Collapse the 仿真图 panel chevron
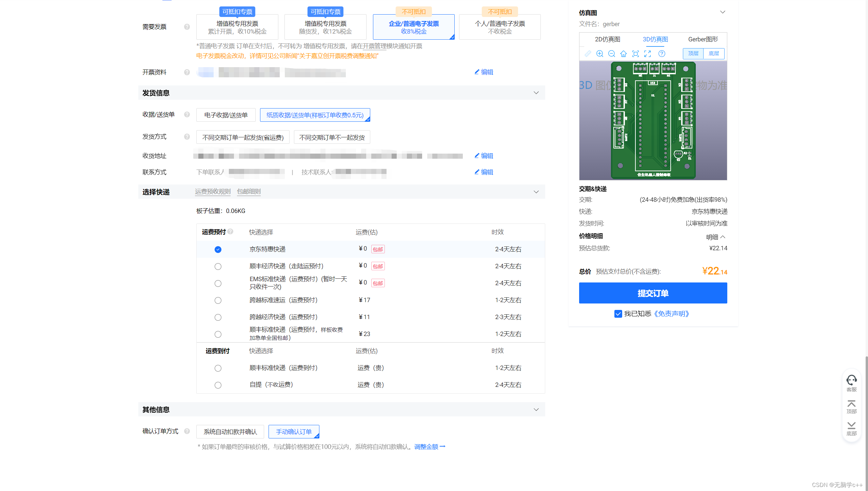Image resolution: width=868 pixels, height=491 pixels. click(x=723, y=12)
